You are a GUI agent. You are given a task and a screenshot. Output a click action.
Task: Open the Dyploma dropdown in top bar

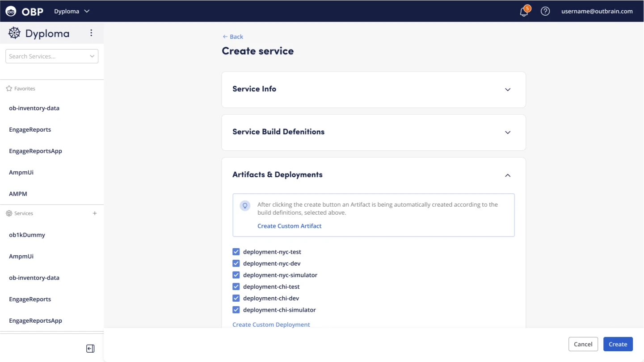point(72,12)
